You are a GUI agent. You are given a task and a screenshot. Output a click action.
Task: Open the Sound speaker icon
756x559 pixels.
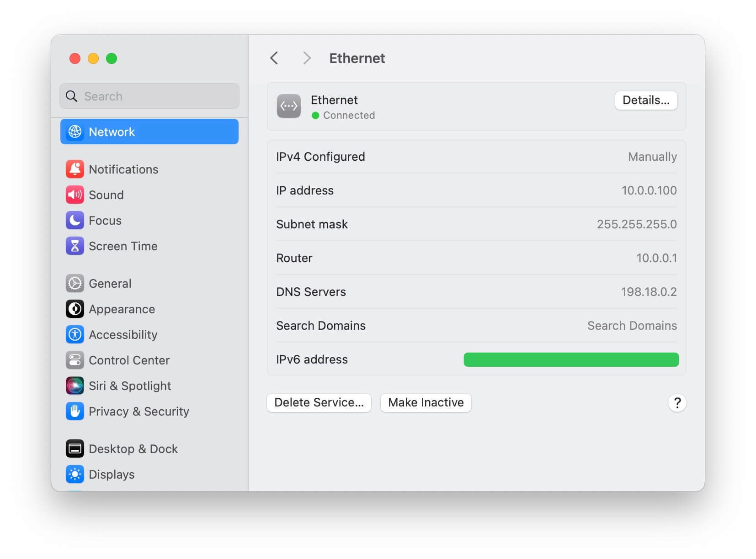pos(75,195)
